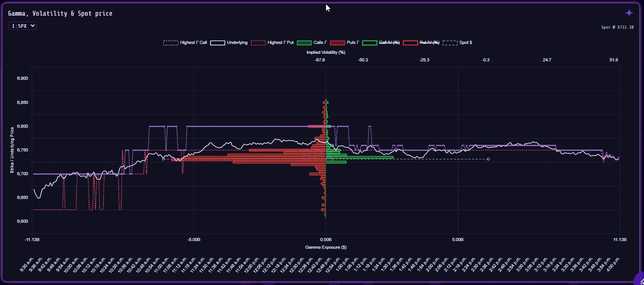Expand the symbol selector chevron
The height and width of the screenshot is (285, 644).
point(32,26)
